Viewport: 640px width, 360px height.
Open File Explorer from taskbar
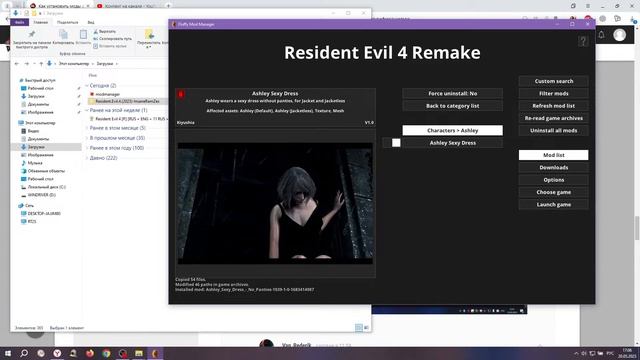point(139,353)
